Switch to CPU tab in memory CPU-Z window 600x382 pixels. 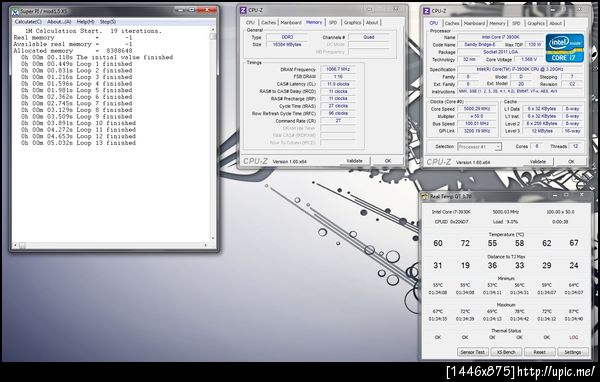click(x=250, y=23)
